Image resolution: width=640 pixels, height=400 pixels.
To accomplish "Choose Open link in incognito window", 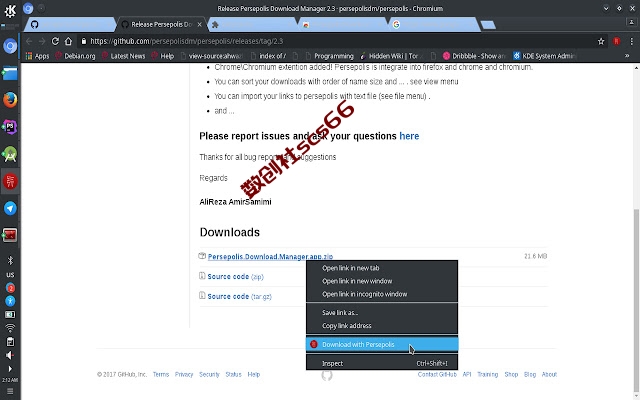I will pyautogui.click(x=382, y=294).
